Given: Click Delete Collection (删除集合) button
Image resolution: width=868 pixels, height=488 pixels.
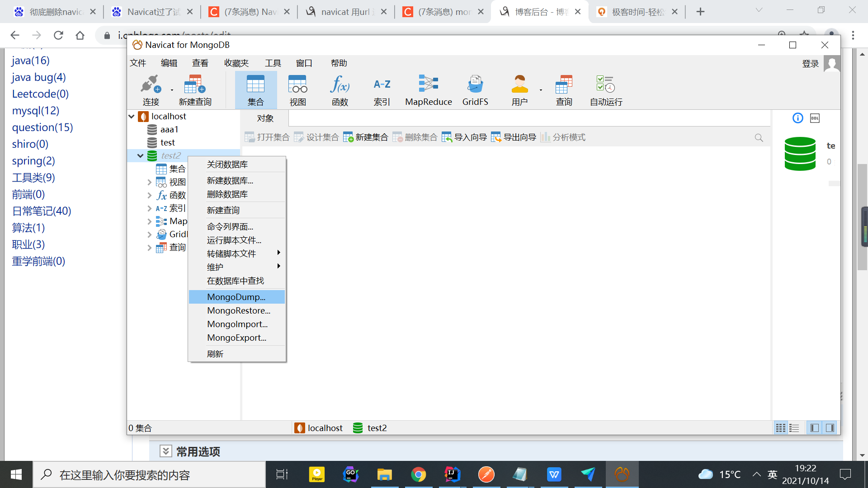Looking at the screenshot, I should pyautogui.click(x=415, y=137).
